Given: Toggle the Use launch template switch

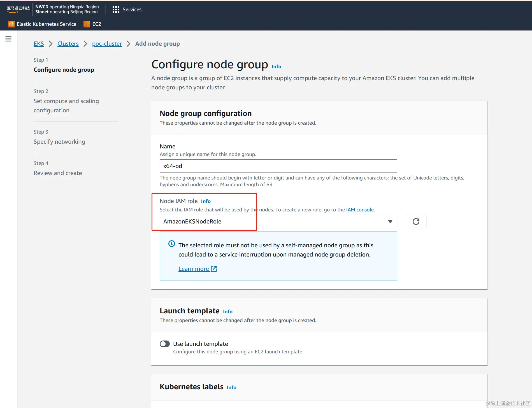Looking at the screenshot, I should (x=165, y=344).
